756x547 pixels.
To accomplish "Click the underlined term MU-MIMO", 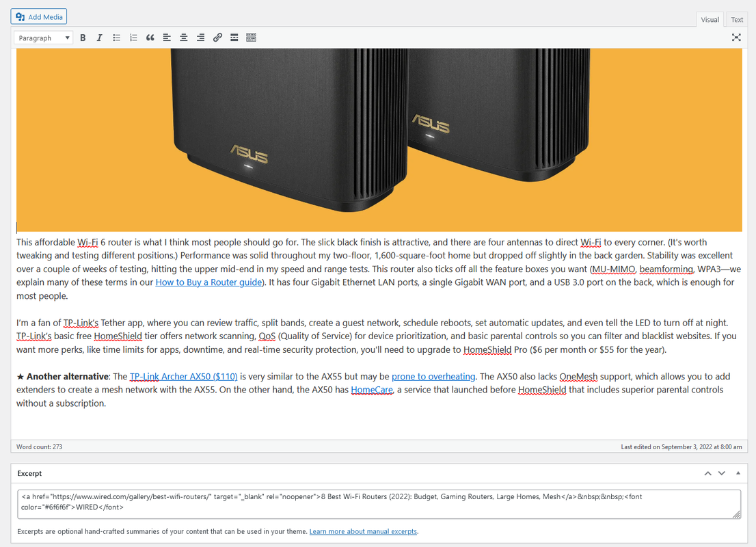I will pyautogui.click(x=614, y=269).
